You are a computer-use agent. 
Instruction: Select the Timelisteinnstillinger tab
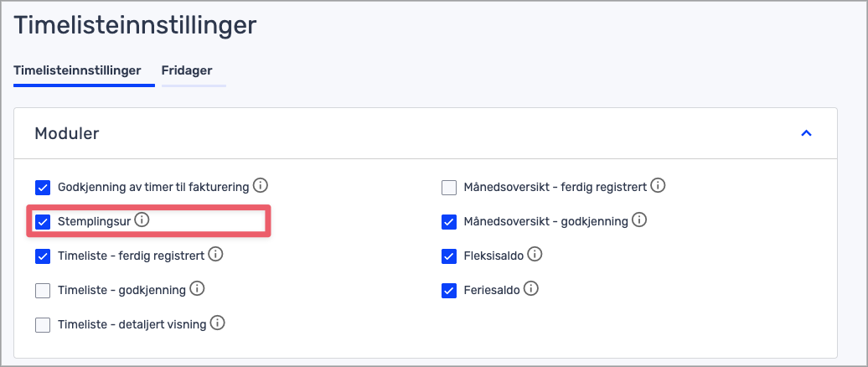coord(77,70)
